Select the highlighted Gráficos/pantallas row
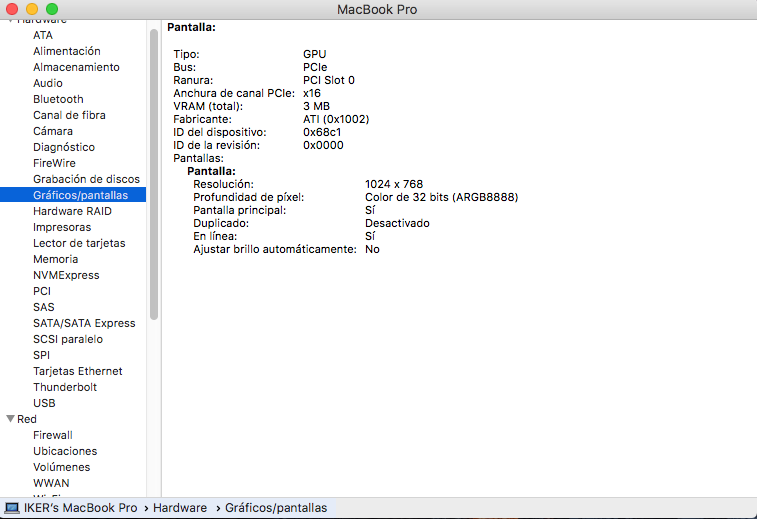Screen dimensions: 757x519 coord(73,195)
